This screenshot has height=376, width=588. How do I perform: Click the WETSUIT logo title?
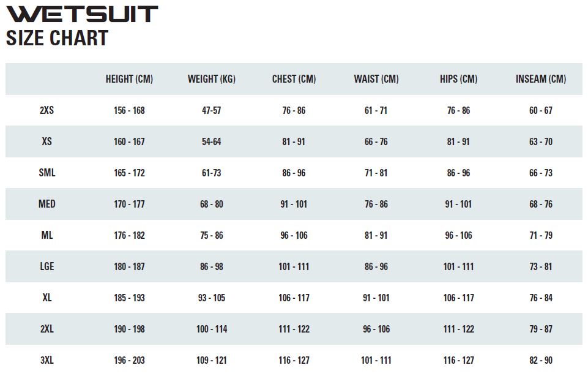(x=82, y=14)
